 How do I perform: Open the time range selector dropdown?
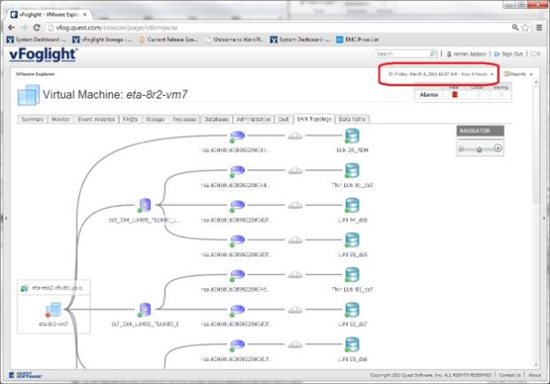pyautogui.click(x=441, y=74)
